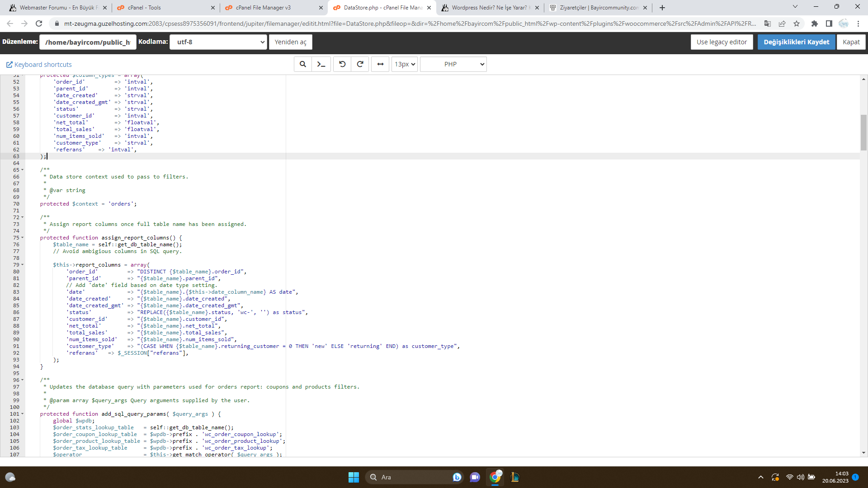Click the file path input field
Screen dimensions: 868x488
[x=88, y=42]
